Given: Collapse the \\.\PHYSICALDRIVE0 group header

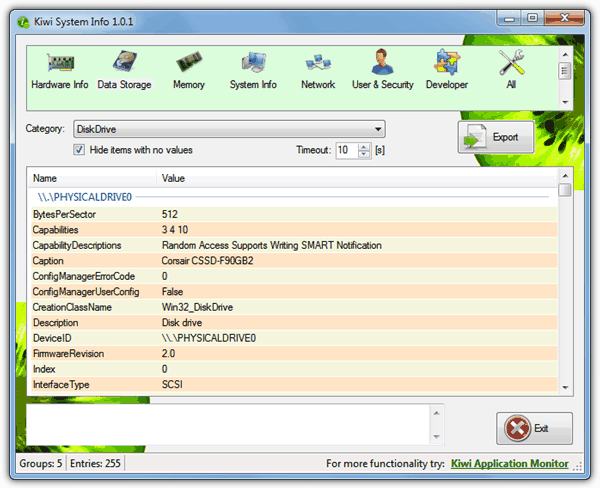Looking at the screenshot, I should [x=85, y=197].
